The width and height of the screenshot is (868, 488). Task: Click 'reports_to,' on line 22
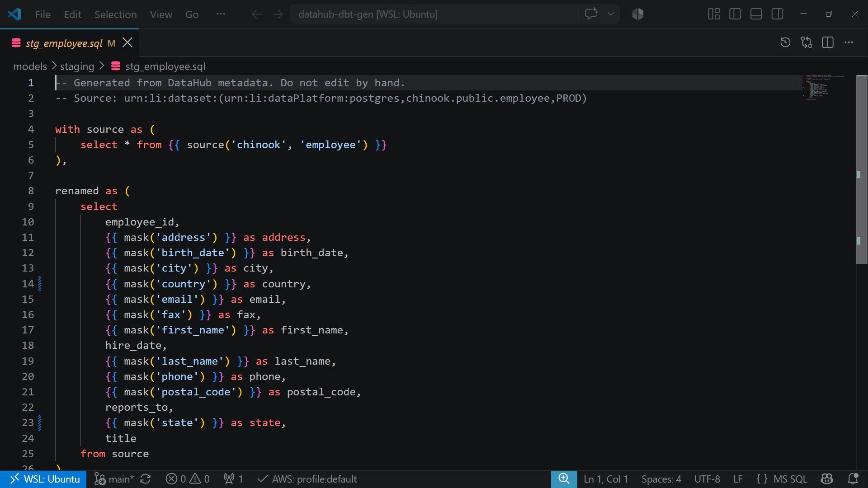pos(139,407)
